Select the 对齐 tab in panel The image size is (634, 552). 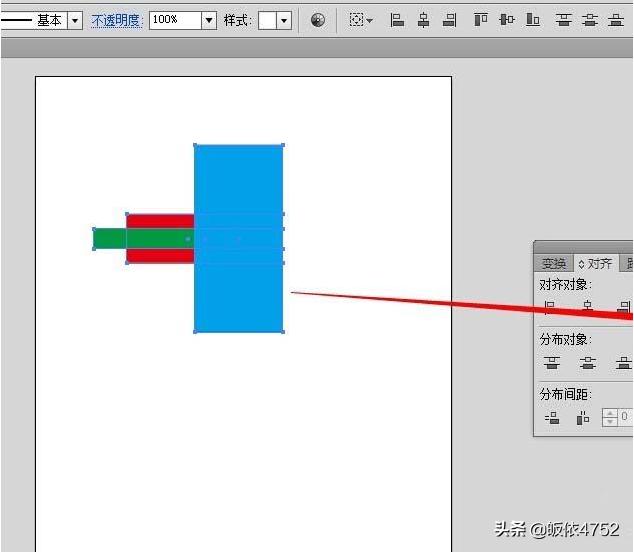596,264
